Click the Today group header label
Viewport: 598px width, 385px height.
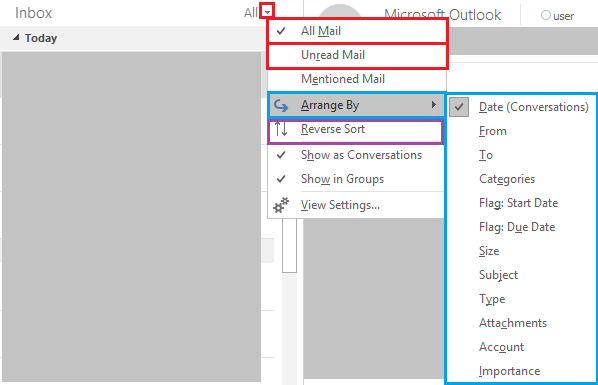coord(41,38)
